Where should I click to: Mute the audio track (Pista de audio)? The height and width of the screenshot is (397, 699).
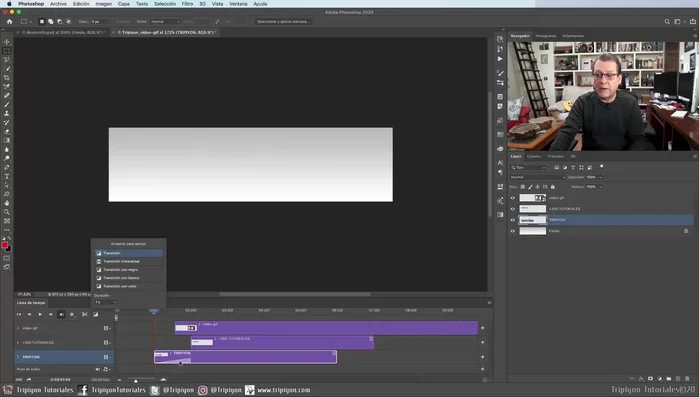(98, 369)
